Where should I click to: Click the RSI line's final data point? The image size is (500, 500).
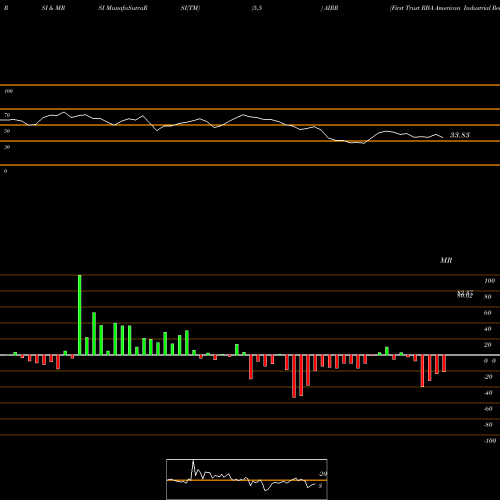tap(443, 137)
